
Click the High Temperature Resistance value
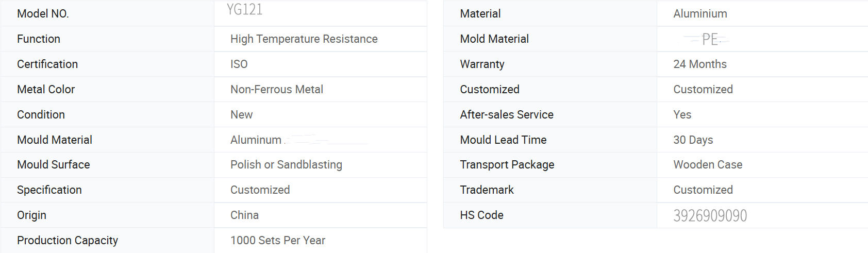304,39
